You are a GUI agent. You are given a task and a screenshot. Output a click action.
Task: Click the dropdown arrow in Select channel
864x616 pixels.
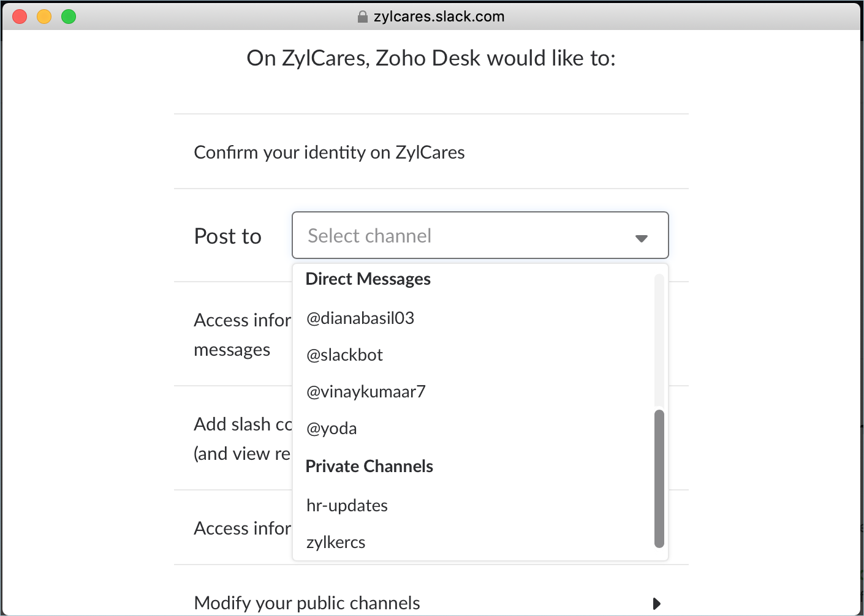641,238
